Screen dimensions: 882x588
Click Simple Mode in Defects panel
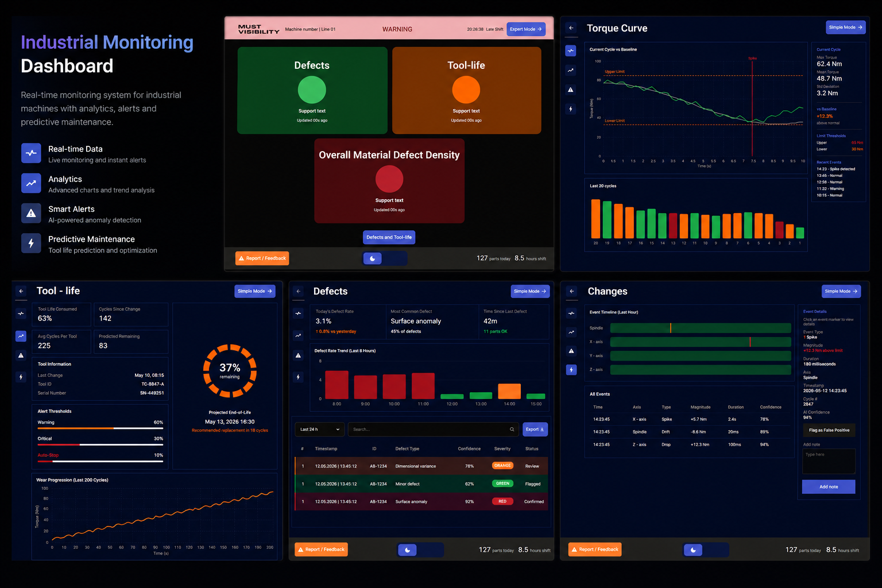click(530, 291)
